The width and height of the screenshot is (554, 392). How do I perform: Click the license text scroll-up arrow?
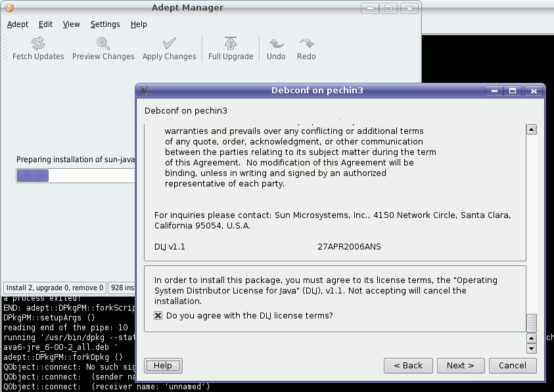click(532, 129)
